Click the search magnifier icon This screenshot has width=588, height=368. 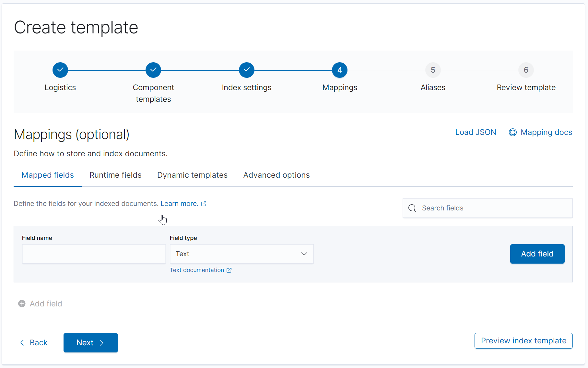[x=412, y=208]
